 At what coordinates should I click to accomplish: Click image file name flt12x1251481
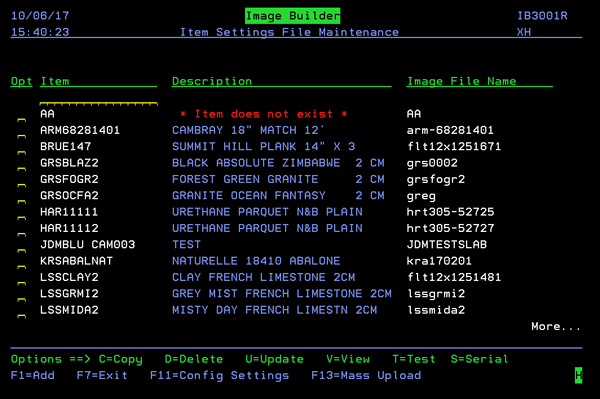(454, 277)
